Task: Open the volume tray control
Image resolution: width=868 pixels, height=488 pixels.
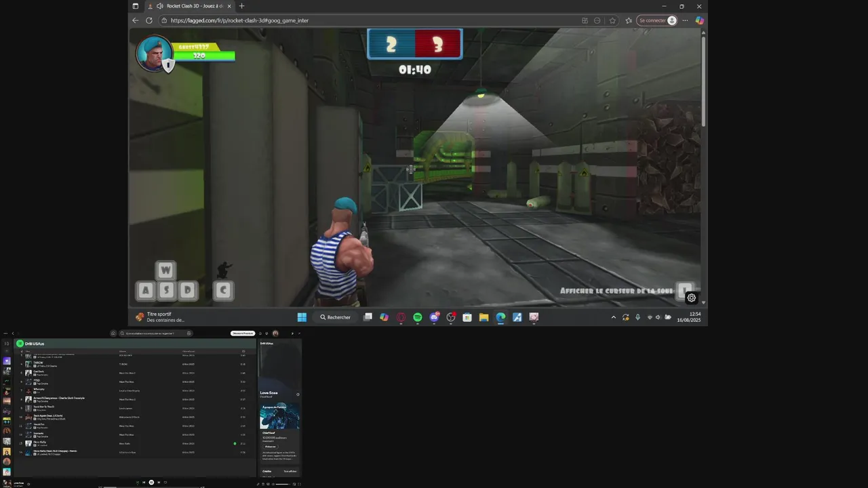Action: 658,317
